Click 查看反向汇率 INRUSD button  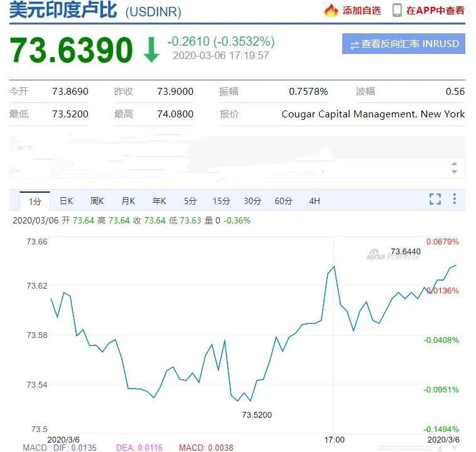click(x=404, y=44)
